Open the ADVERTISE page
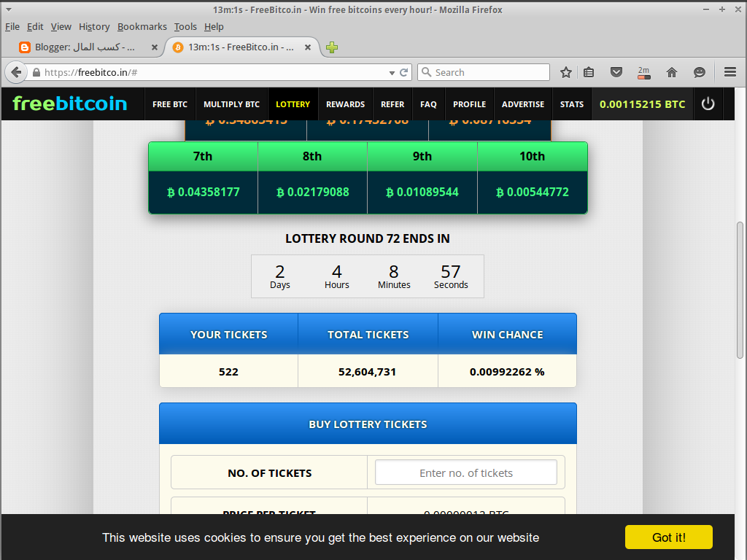The image size is (747, 560). (523, 104)
